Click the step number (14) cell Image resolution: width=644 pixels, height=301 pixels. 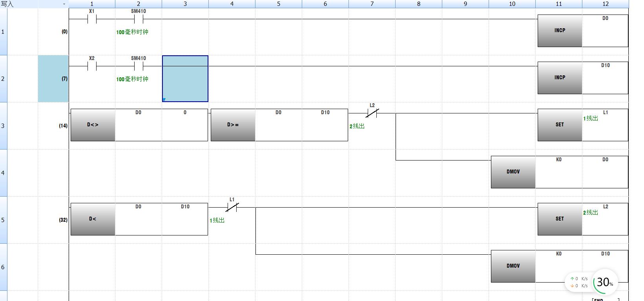(63, 126)
